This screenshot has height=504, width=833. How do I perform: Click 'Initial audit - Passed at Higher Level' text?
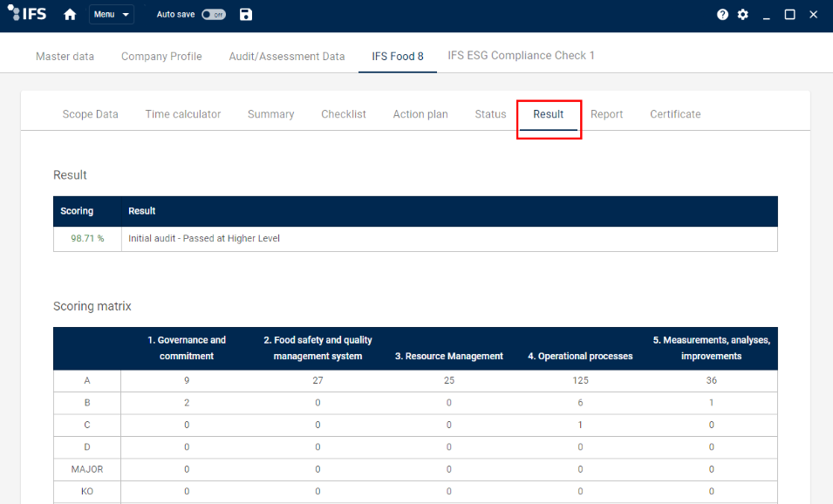[x=204, y=238]
